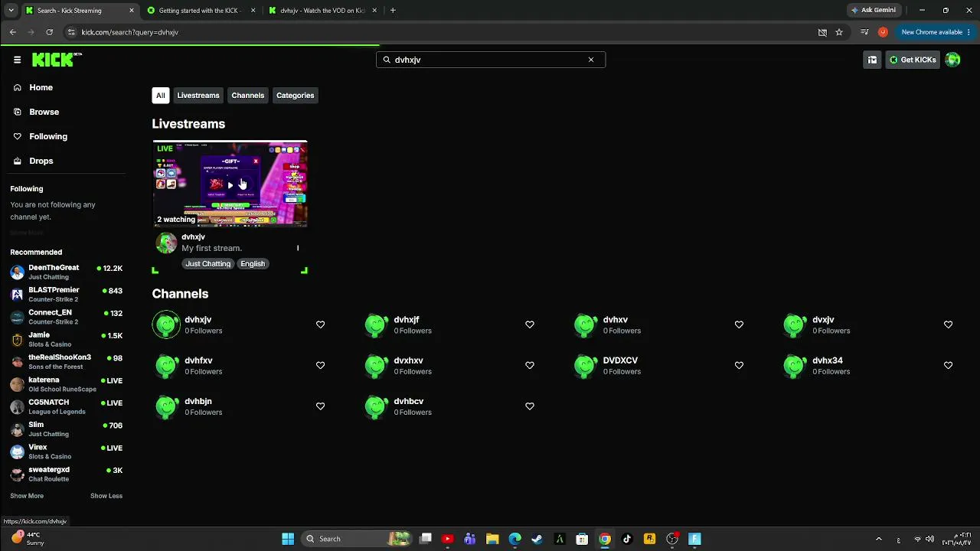Image resolution: width=980 pixels, height=551 pixels.
Task: Switch to the Getting started with KICK tab
Action: (x=201, y=11)
